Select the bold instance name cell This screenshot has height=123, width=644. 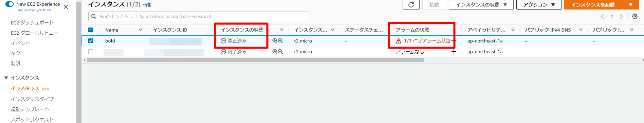[110, 41]
